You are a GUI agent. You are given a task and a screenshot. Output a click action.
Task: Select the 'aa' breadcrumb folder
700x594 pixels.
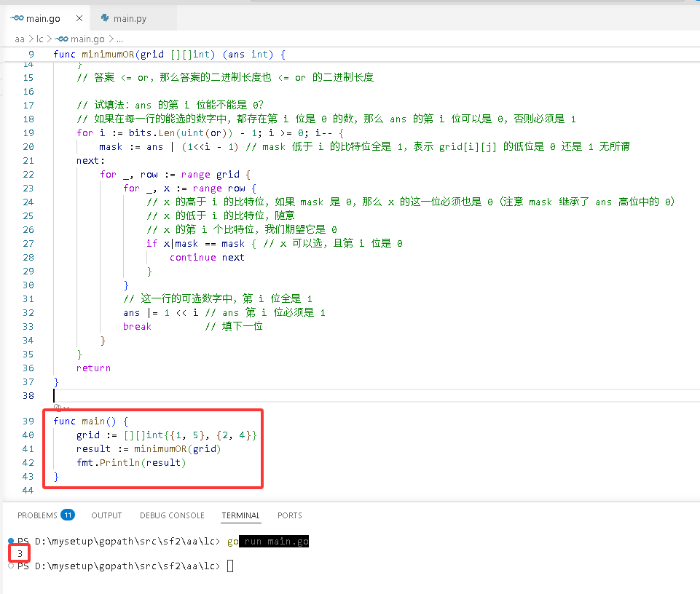20,39
